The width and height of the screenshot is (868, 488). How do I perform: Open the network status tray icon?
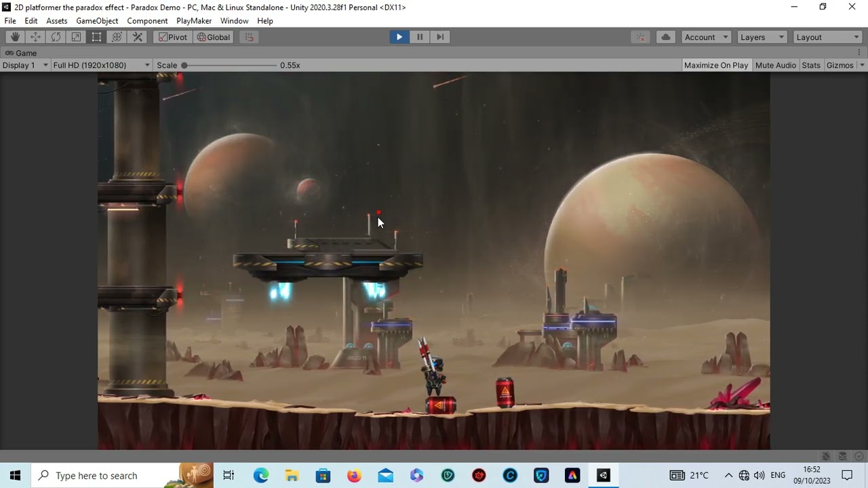pos(744,475)
